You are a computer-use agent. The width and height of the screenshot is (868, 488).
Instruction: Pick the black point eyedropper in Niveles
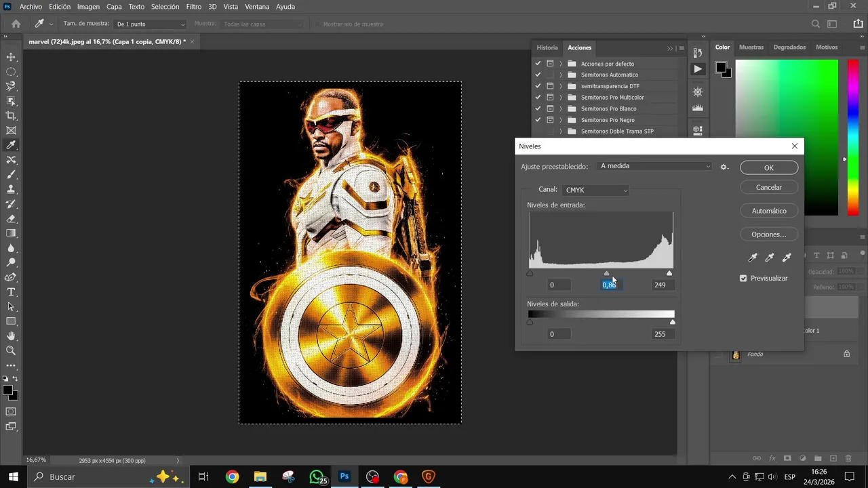pyautogui.click(x=752, y=258)
